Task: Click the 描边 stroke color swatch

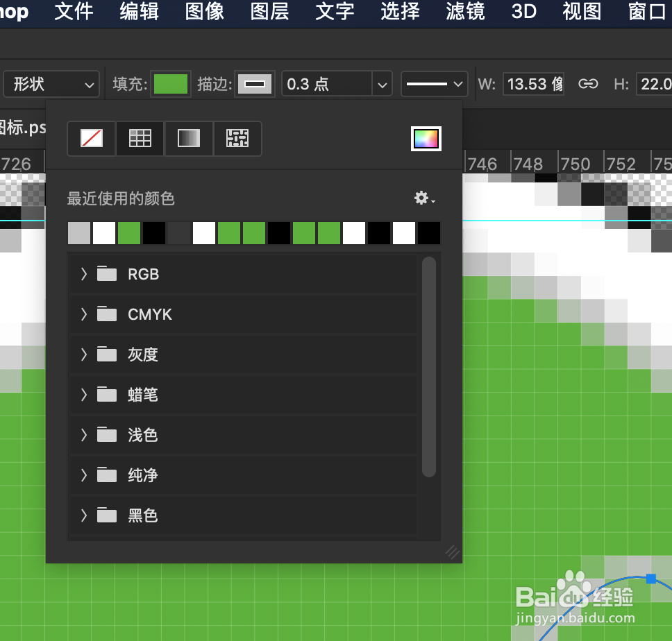Action: pyautogui.click(x=255, y=84)
